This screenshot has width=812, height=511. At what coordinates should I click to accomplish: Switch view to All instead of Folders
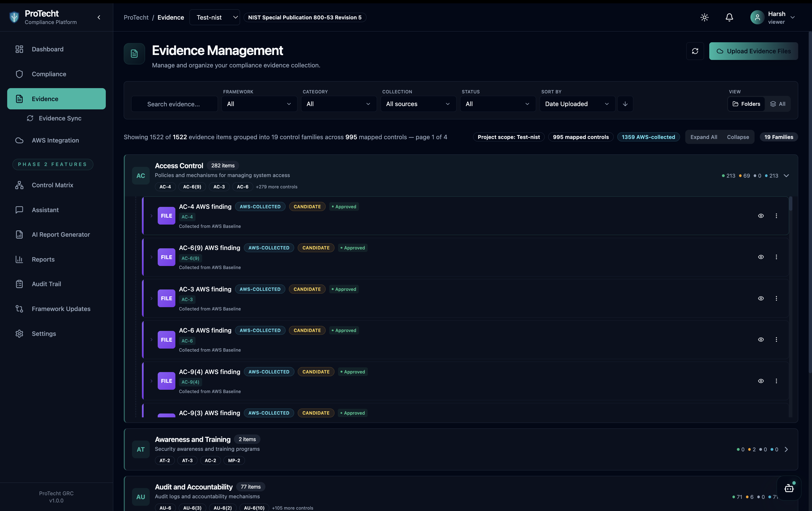[x=778, y=104]
